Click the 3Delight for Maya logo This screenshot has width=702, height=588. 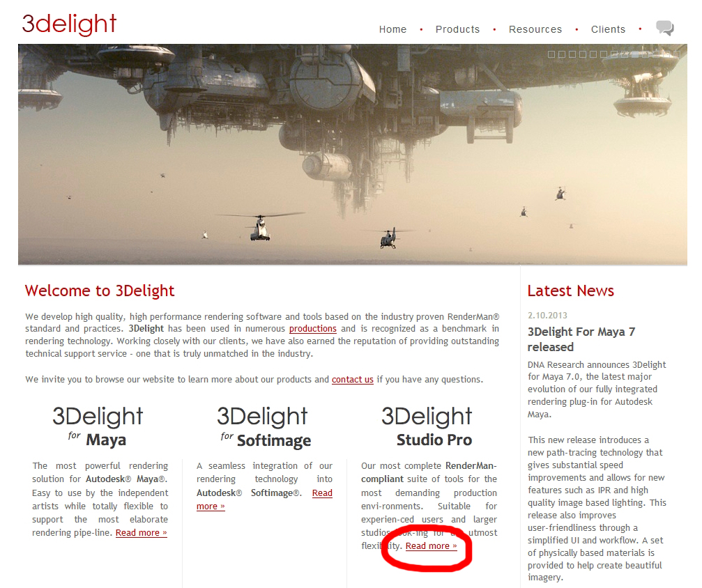click(x=98, y=426)
